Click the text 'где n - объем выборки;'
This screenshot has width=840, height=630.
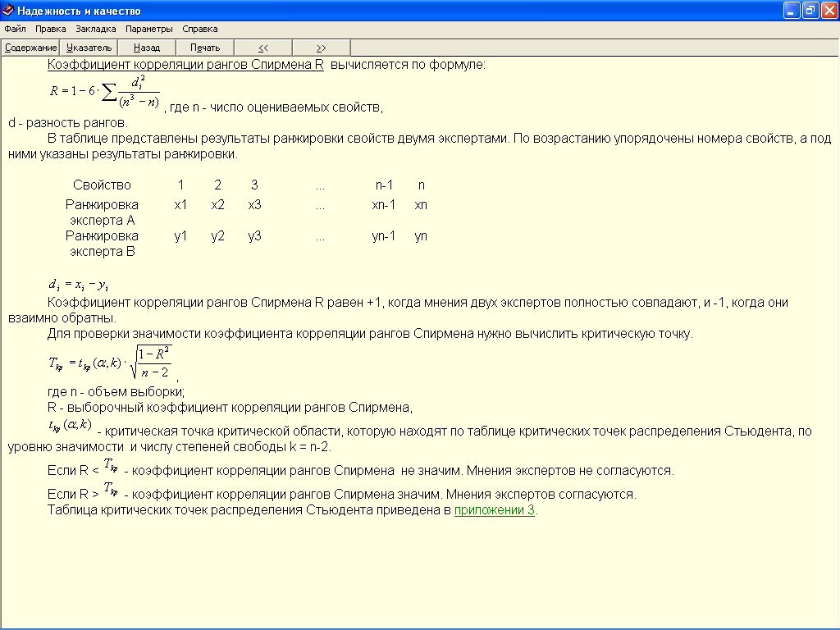(x=116, y=391)
